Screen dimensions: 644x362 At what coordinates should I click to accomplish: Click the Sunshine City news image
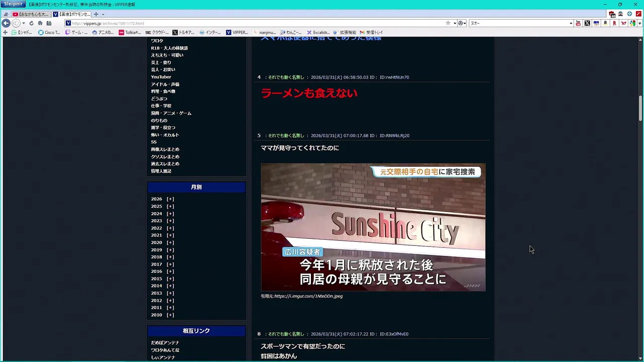(373, 227)
